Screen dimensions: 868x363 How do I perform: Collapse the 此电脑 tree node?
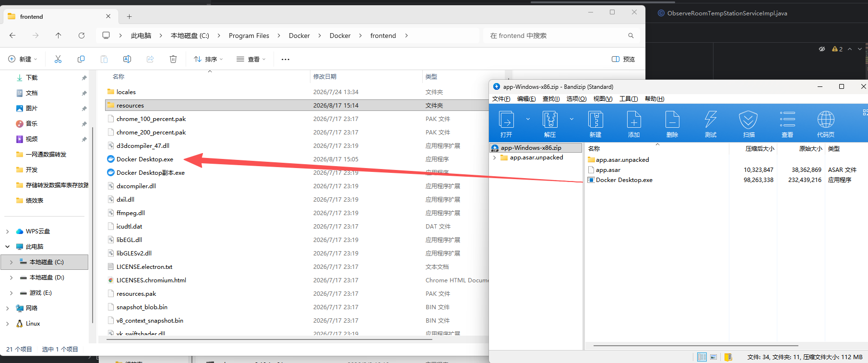click(x=7, y=247)
